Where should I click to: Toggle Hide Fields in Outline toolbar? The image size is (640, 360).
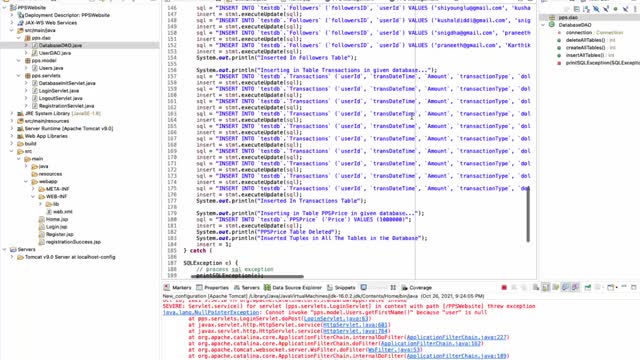tap(596, 9)
